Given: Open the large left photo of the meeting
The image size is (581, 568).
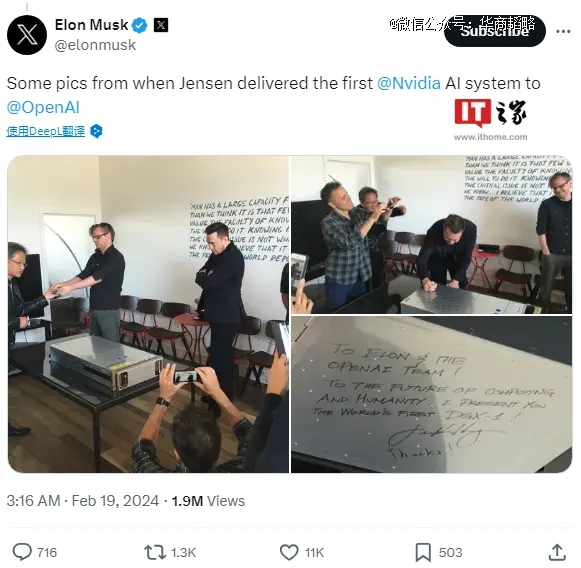Looking at the screenshot, I should (x=148, y=314).
